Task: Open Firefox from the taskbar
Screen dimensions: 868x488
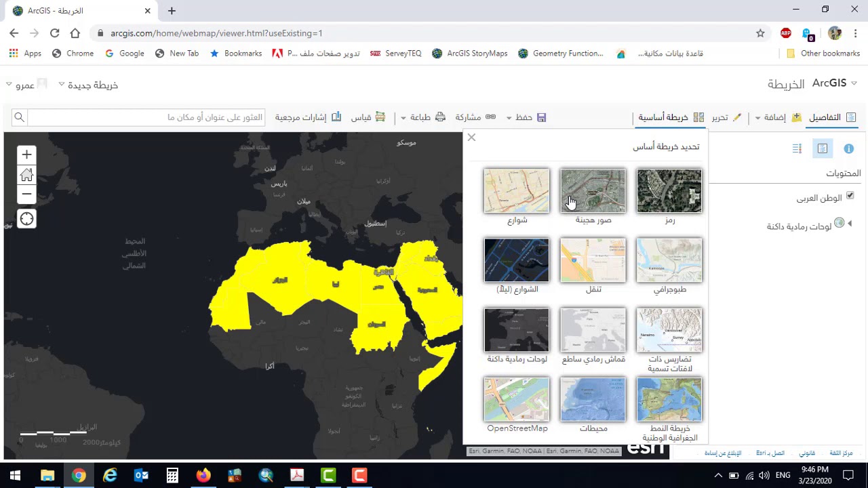Action: coord(203,476)
